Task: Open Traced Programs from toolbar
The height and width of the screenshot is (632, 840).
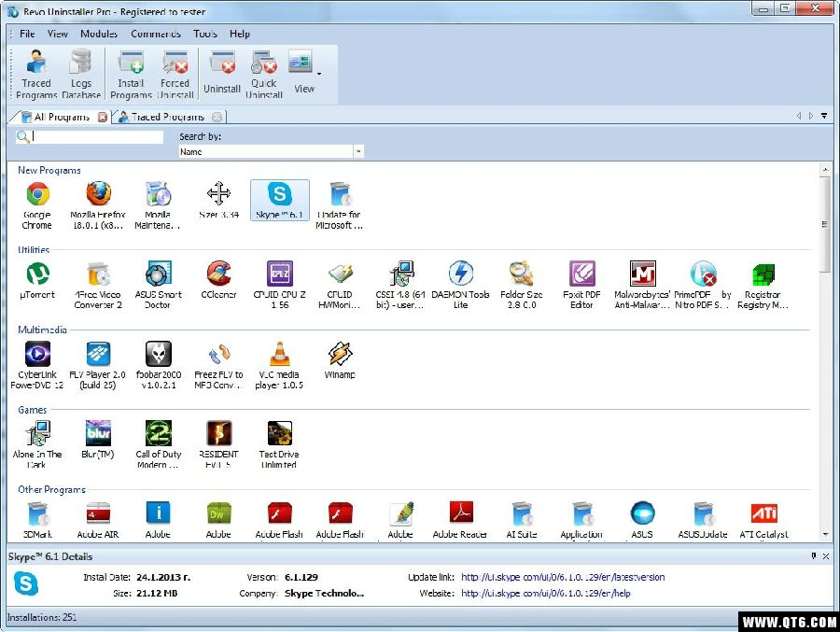Action: pos(36,74)
